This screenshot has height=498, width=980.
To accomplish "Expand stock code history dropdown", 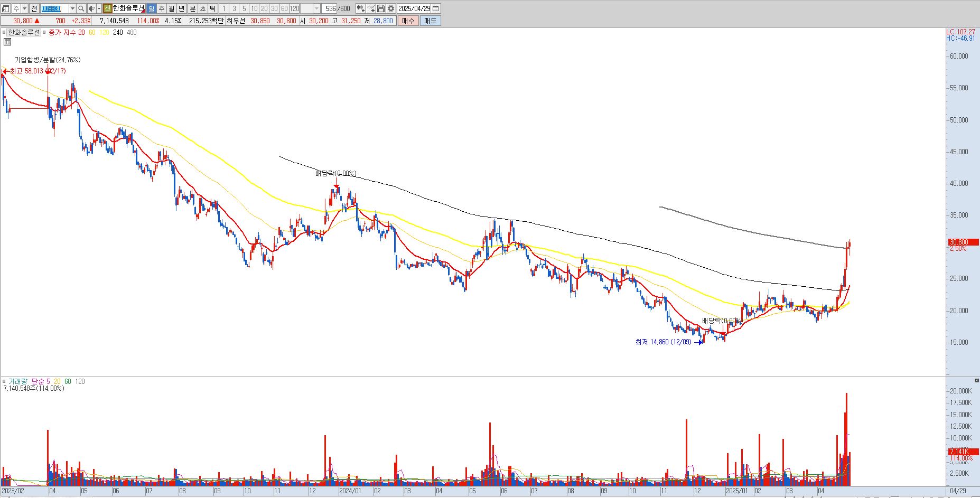I will pos(72,8).
